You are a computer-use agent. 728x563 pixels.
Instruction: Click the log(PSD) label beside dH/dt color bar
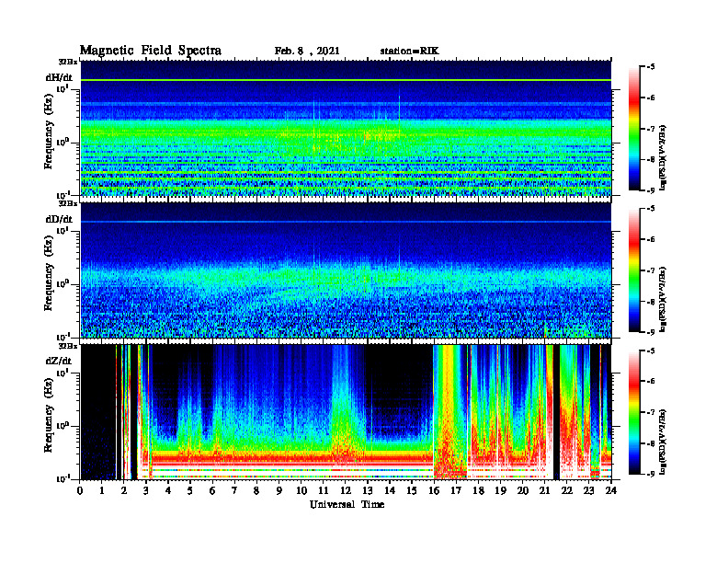click(x=663, y=157)
